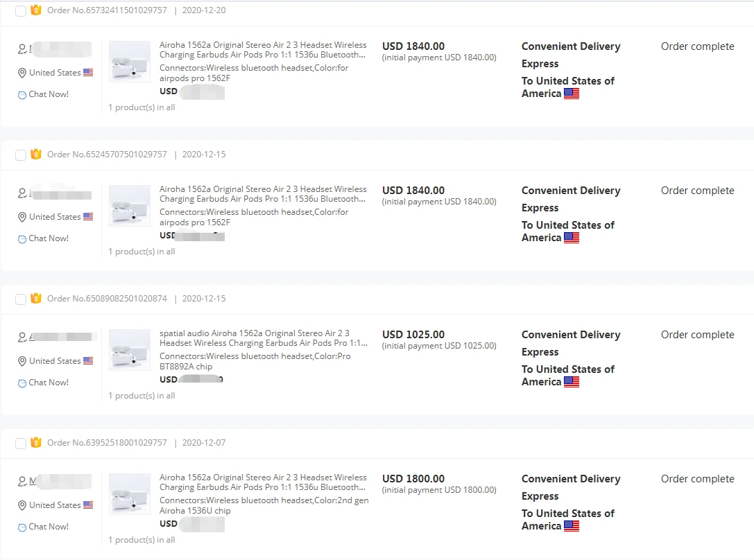Open Chat Now link in fourth order
754x560 pixels.
click(49, 527)
